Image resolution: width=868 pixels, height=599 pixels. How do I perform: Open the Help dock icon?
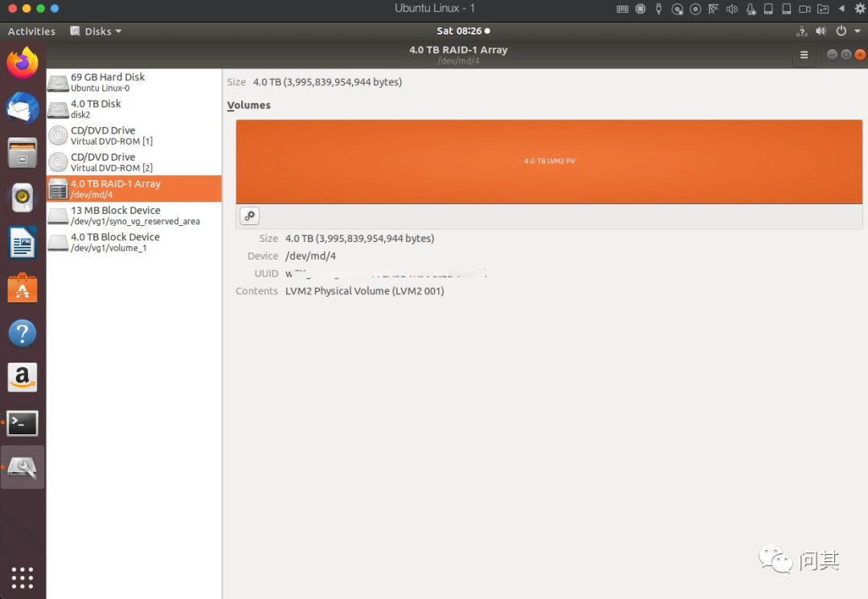[x=23, y=333]
